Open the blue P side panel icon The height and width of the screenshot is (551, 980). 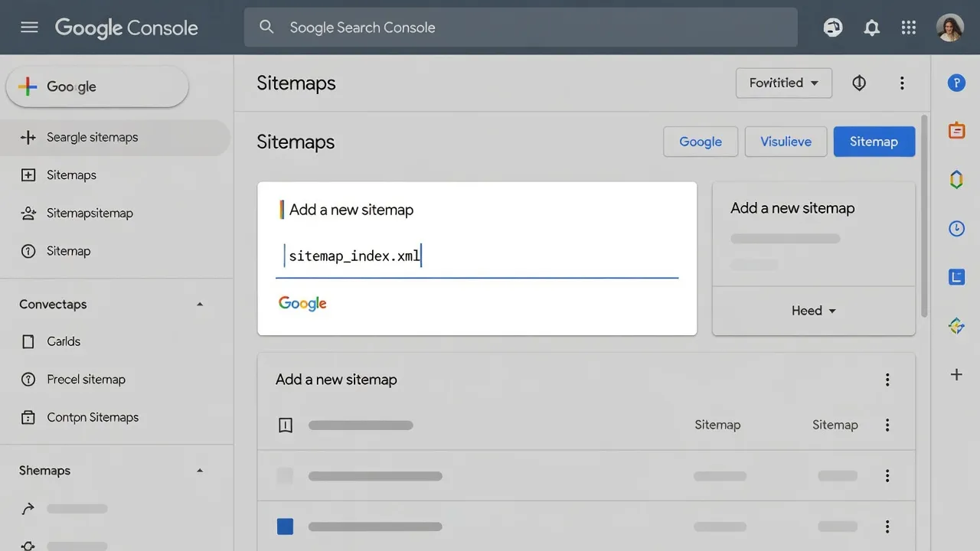956,83
